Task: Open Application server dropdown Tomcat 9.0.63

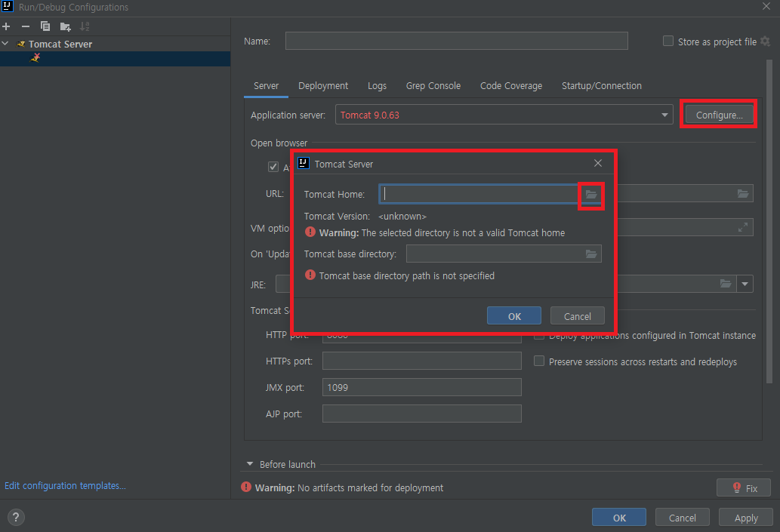Action: [x=504, y=115]
